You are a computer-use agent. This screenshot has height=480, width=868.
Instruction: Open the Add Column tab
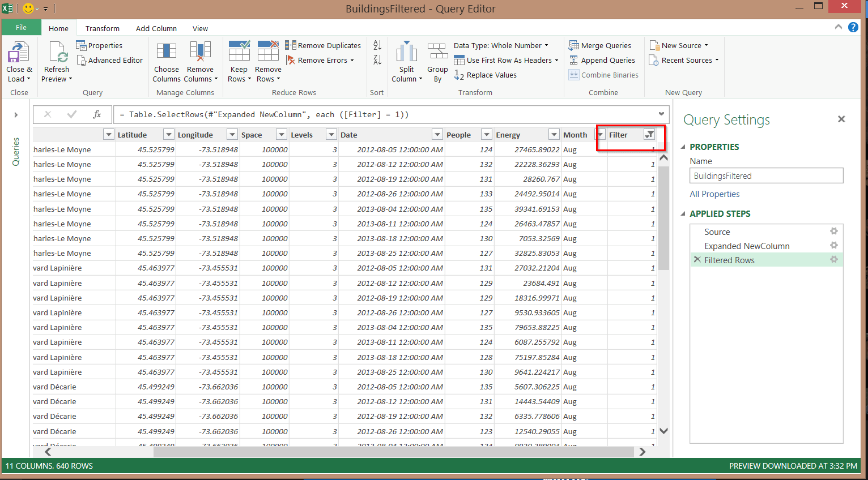(x=156, y=28)
